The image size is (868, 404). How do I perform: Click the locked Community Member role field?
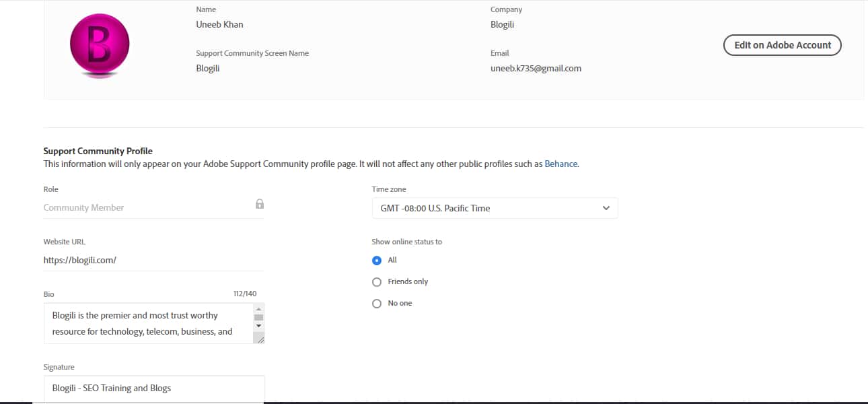point(145,207)
